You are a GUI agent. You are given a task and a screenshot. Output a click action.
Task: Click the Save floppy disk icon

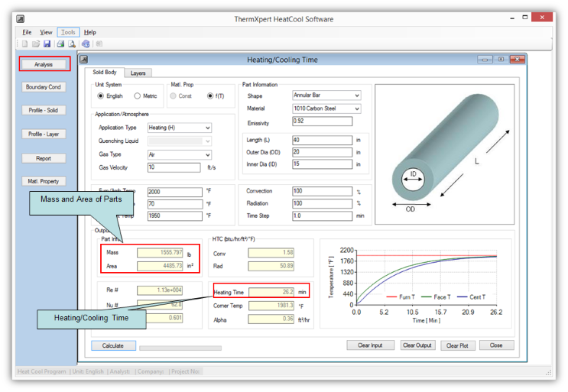click(47, 44)
